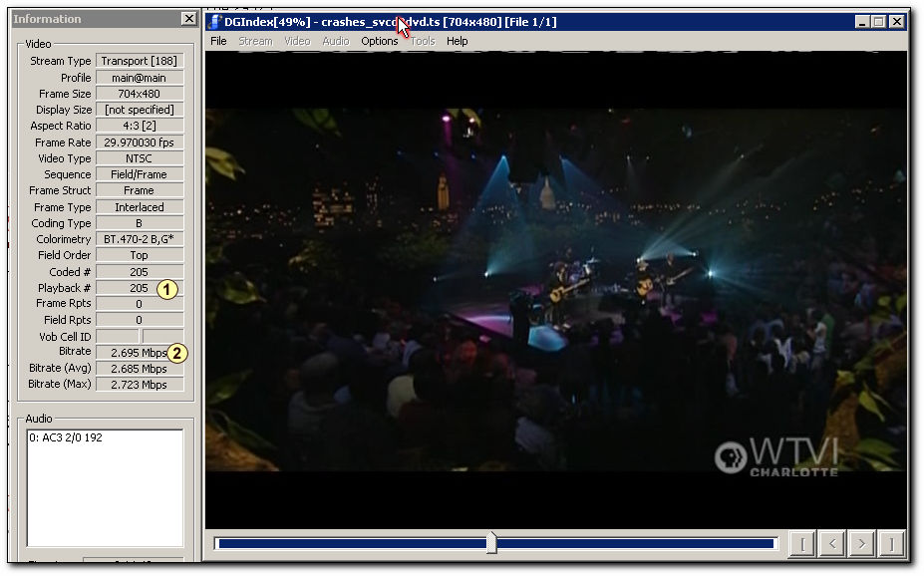924x576 pixels.
Task: Step backward with the '<' button
Action: (x=831, y=543)
